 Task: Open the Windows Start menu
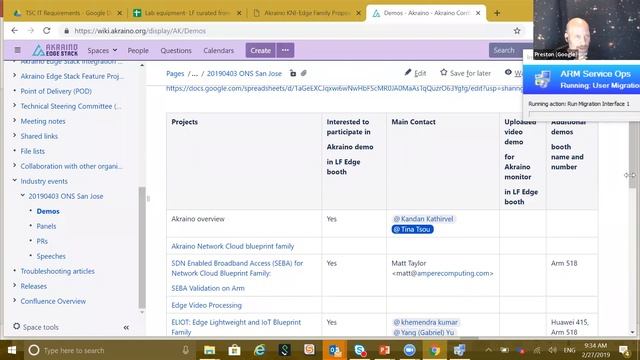12,350
